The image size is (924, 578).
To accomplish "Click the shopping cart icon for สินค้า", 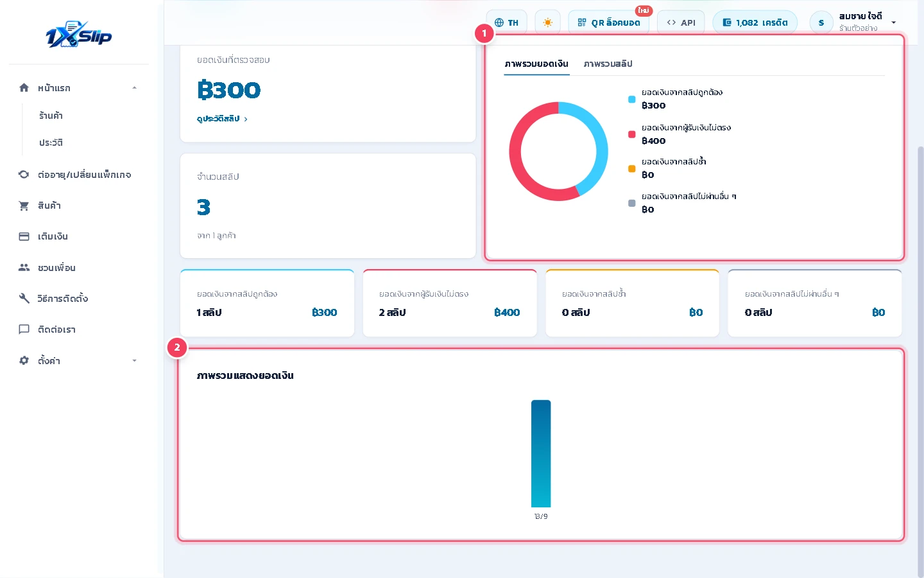I will (24, 206).
